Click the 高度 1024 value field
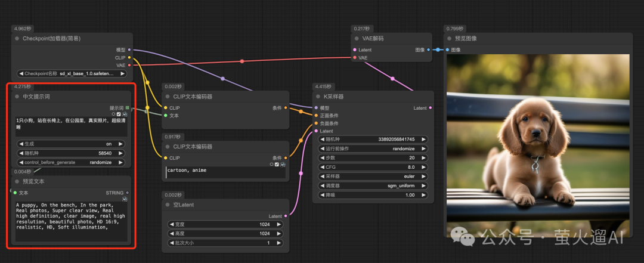644x263 pixels. [x=225, y=233]
